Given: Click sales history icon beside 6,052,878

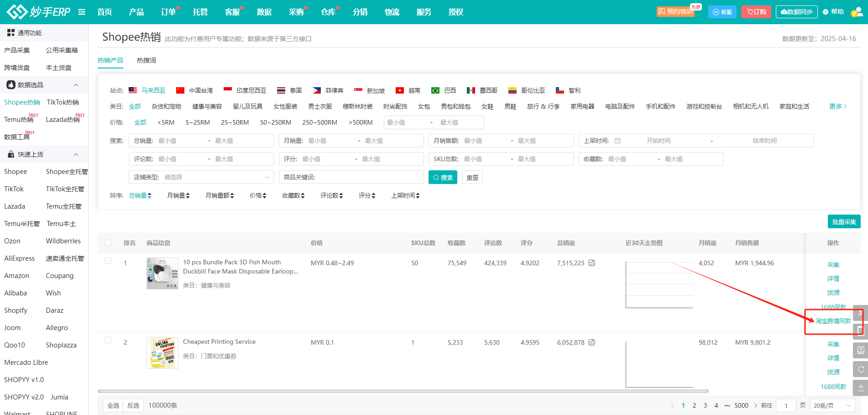Looking at the screenshot, I should [x=591, y=342].
